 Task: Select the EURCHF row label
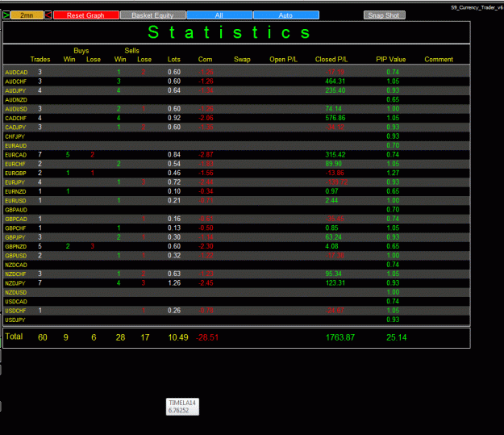pos(15,164)
